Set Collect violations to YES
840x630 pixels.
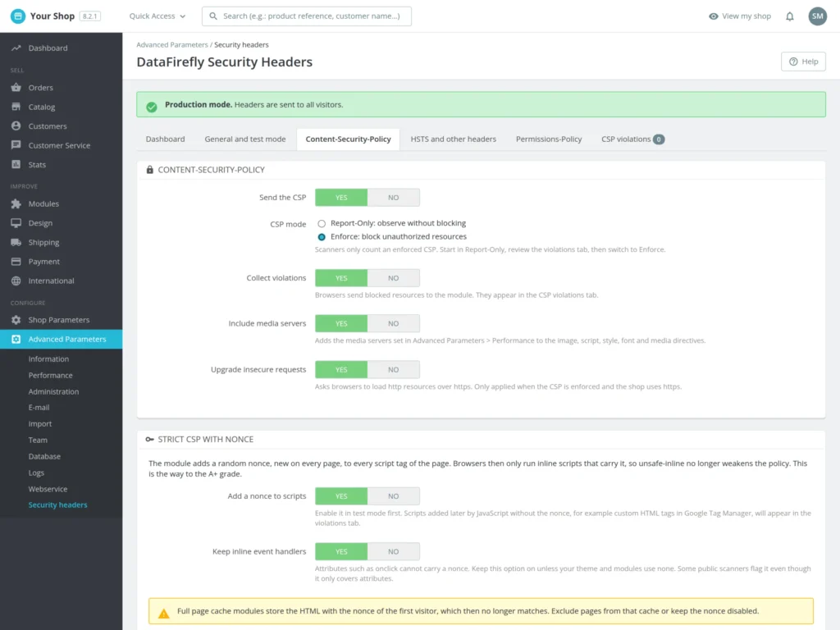click(341, 278)
